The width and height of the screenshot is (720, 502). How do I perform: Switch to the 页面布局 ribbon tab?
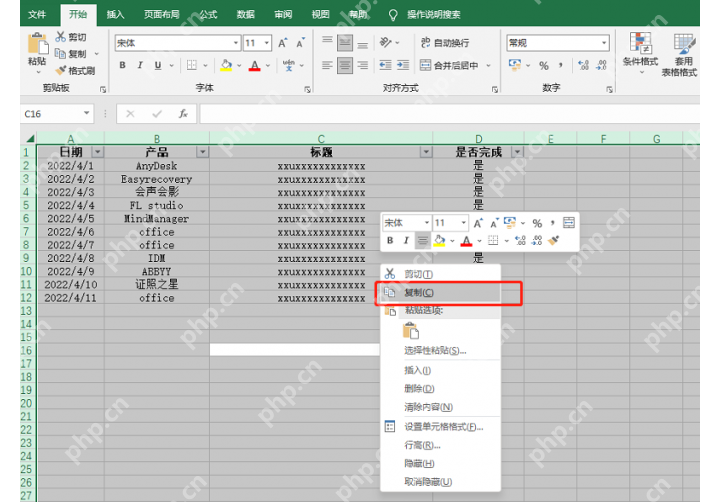pyautogui.click(x=162, y=15)
